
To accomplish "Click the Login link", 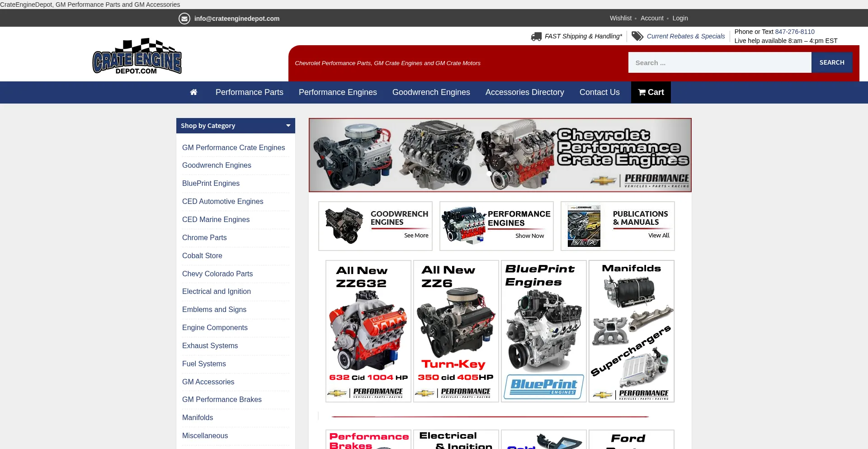I will pos(680,18).
